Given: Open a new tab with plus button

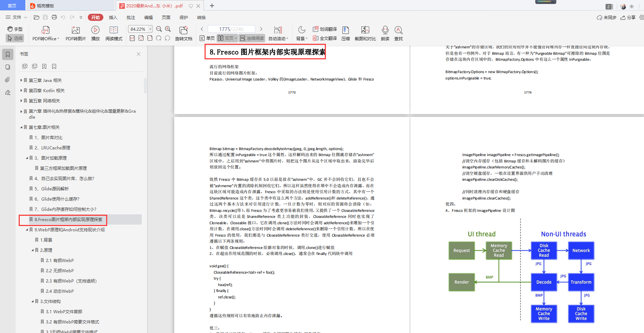Looking at the screenshot, I should tap(212, 6).
